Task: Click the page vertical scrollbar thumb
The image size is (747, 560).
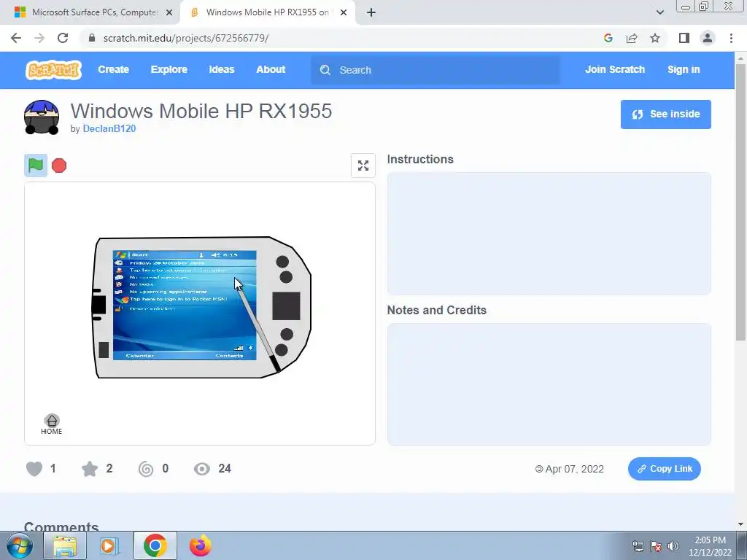Action: tap(740, 203)
